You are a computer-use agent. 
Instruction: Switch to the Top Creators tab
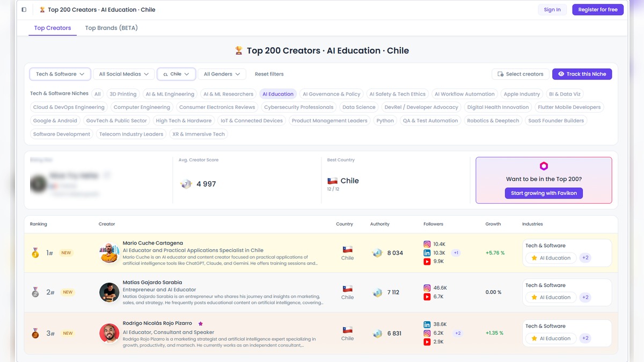coord(53,28)
